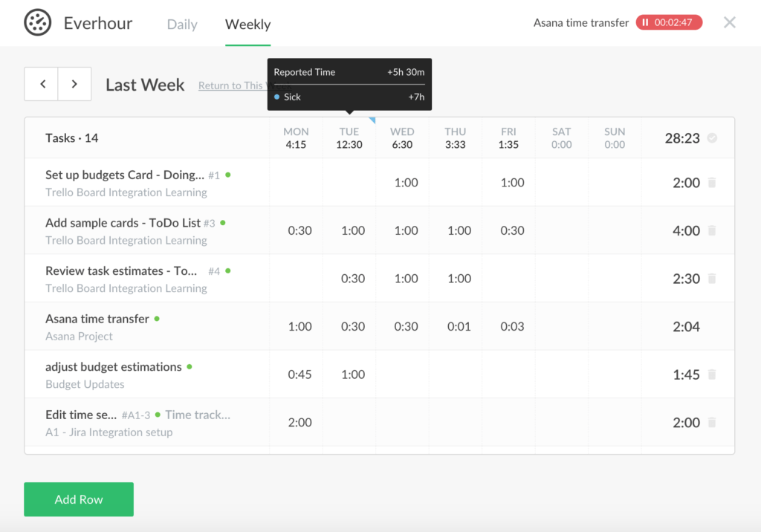Image resolution: width=761 pixels, height=532 pixels.
Task: Delete the adjust budget estimations row
Action: point(712,374)
